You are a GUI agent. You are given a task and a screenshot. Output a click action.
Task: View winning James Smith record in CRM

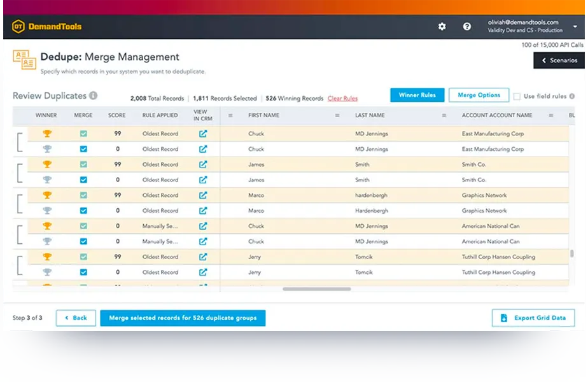click(203, 164)
